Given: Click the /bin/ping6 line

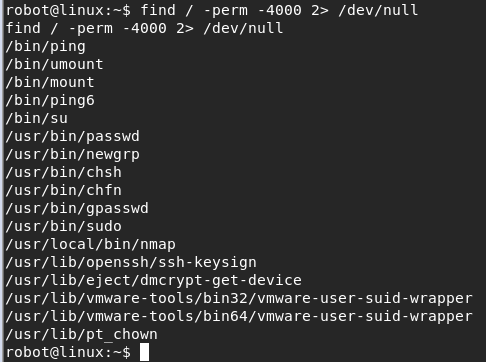Looking at the screenshot, I should pyautogui.click(x=50, y=100).
